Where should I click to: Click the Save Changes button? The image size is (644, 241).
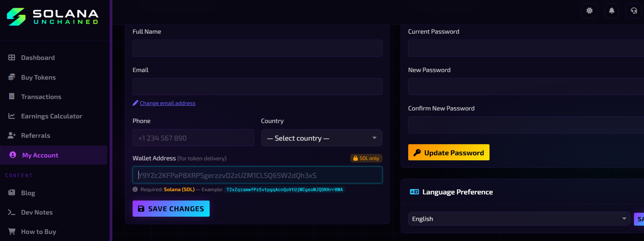(x=171, y=209)
